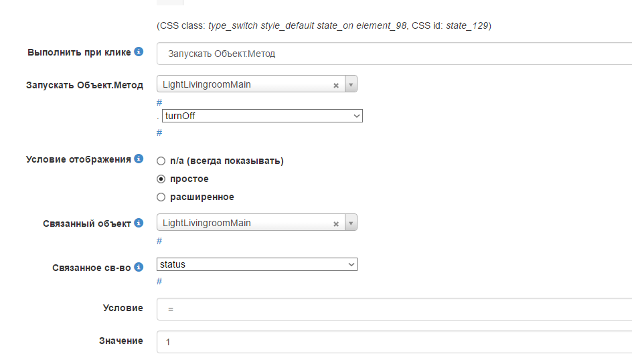The height and width of the screenshot is (364, 632).
Task: Clear the "Связанный объект" selection with ×
Action: (x=336, y=223)
